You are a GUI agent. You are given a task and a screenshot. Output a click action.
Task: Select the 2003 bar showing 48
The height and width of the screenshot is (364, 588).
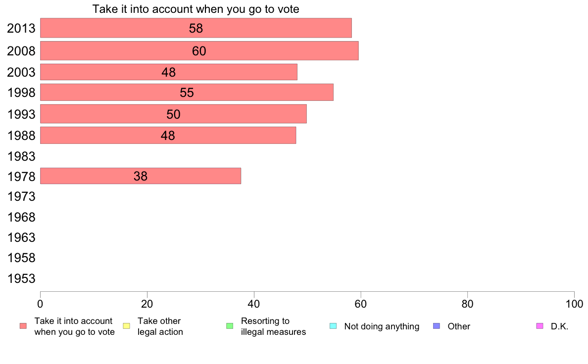click(x=169, y=72)
